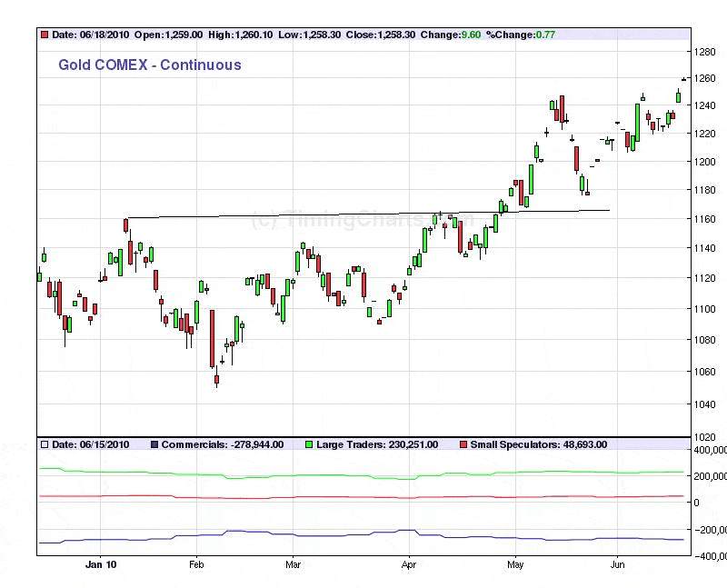
Task: Pick the May label on the time axis
Action: coord(514,564)
